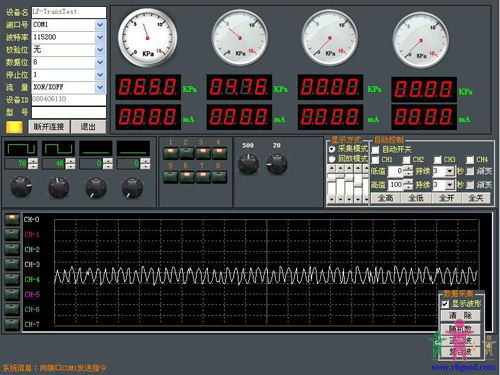500x375 pixels.
Task: Check the CH1 auto-control checkbox
Action: click(x=375, y=160)
